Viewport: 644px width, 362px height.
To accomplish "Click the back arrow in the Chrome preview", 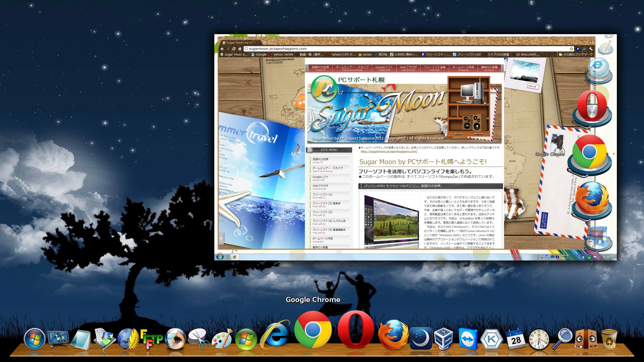I will click(222, 49).
